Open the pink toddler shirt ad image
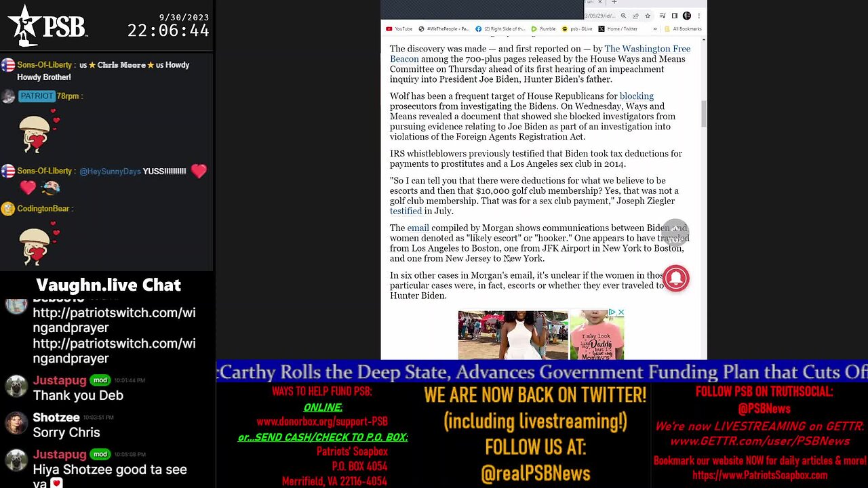This screenshot has width=868, height=488. (597, 335)
